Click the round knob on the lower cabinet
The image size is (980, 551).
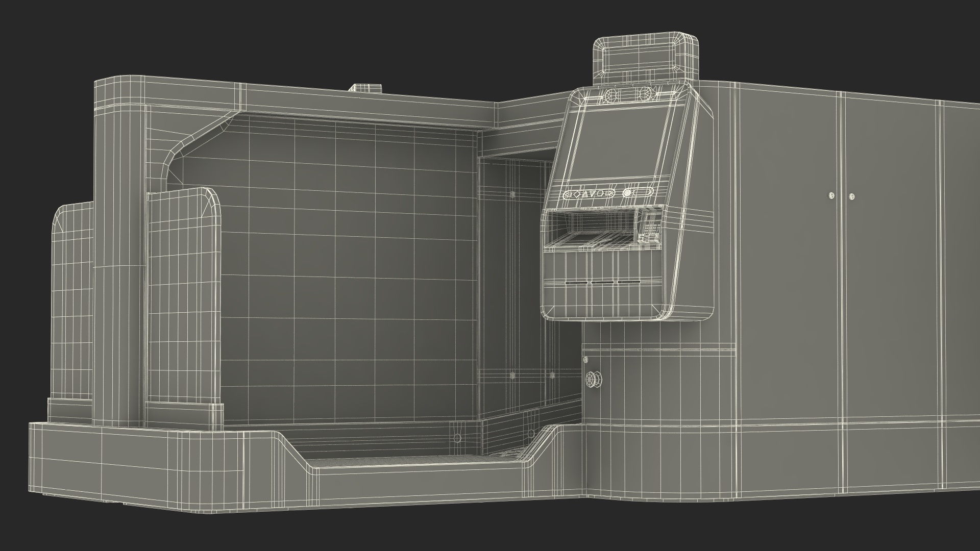(x=594, y=380)
